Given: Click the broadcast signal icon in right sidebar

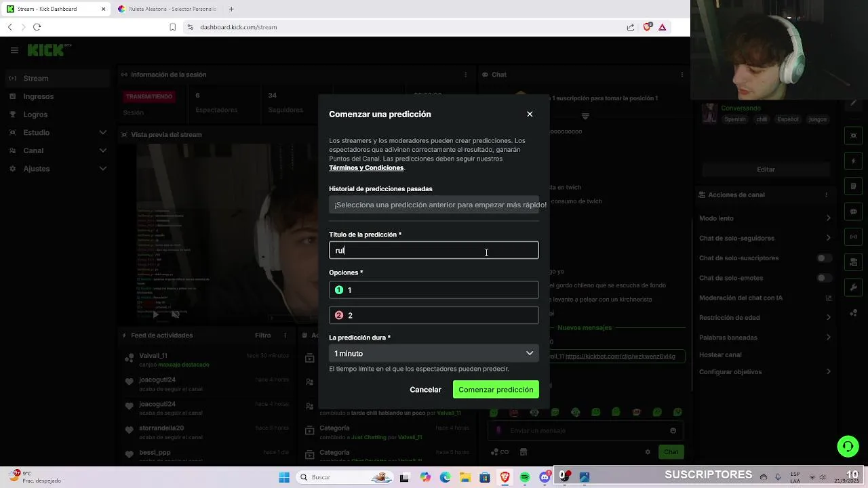Looking at the screenshot, I should [854, 237].
